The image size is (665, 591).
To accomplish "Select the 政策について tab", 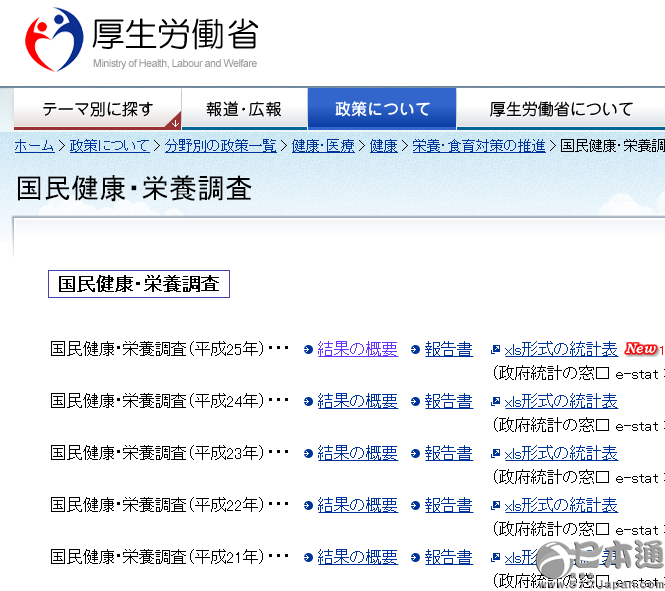I will pos(382,109).
